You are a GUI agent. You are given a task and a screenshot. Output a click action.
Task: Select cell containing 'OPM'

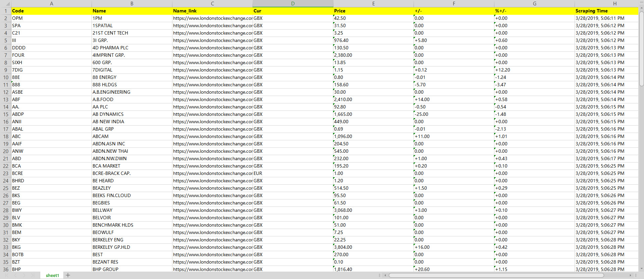pyautogui.click(x=51, y=18)
